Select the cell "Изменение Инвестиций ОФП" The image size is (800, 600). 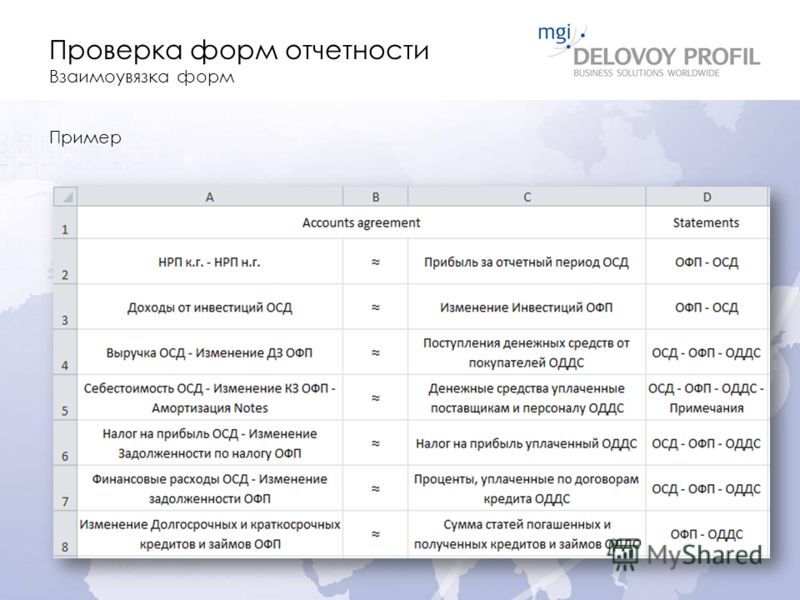coord(527,307)
